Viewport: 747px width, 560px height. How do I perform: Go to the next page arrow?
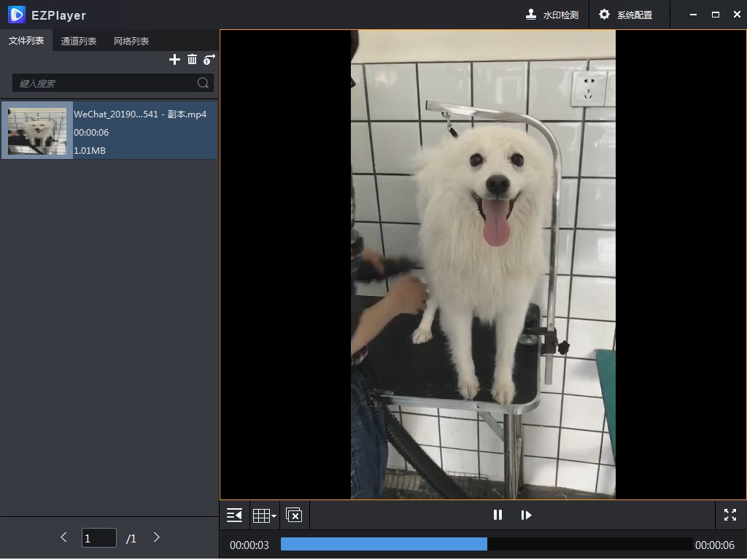[x=156, y=537]
